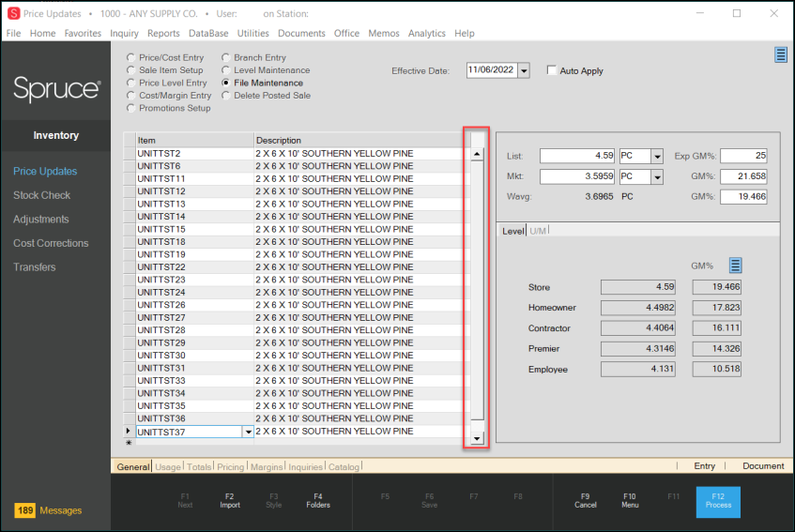
Task: Open the hamburger menu icon near the top right corner
Action: pos(781,54)
